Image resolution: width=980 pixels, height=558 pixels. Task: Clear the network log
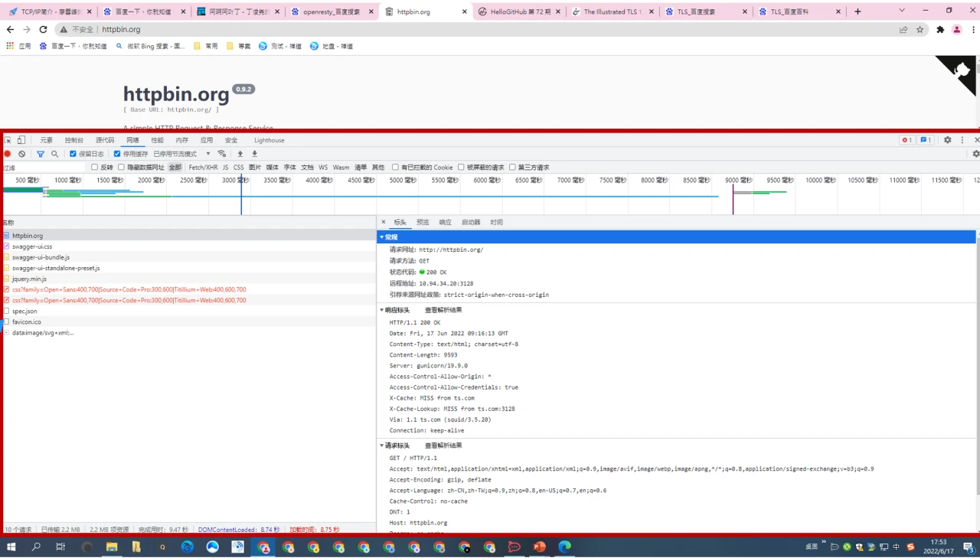click(22, 154)
